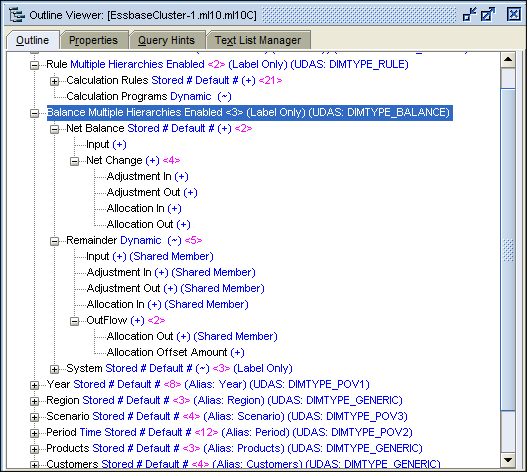
Task: Click the vertical scrollbar thumb
Action: 508,249
